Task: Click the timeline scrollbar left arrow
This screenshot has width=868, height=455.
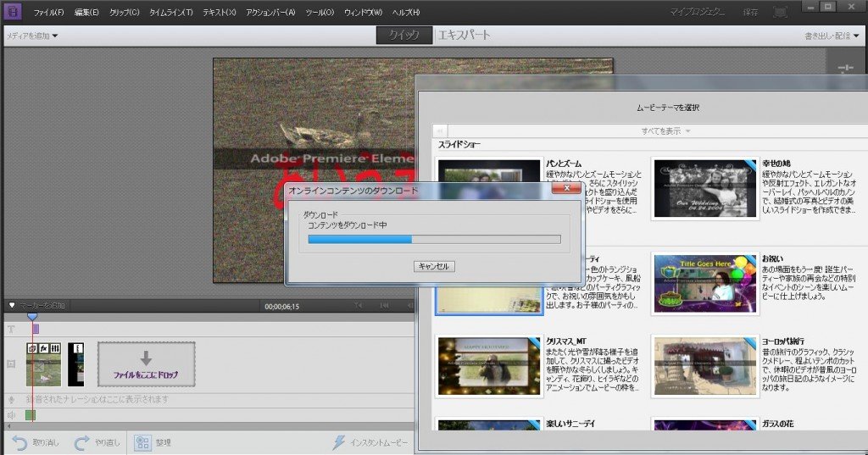Action: click(8, 426)
